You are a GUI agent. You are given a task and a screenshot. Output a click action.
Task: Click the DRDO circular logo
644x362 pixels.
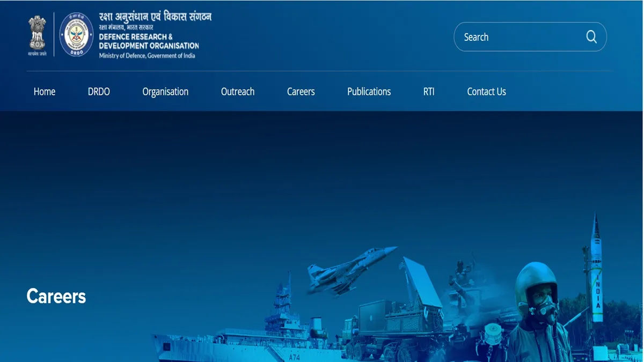pyautogui.click(x=76, y=34)
